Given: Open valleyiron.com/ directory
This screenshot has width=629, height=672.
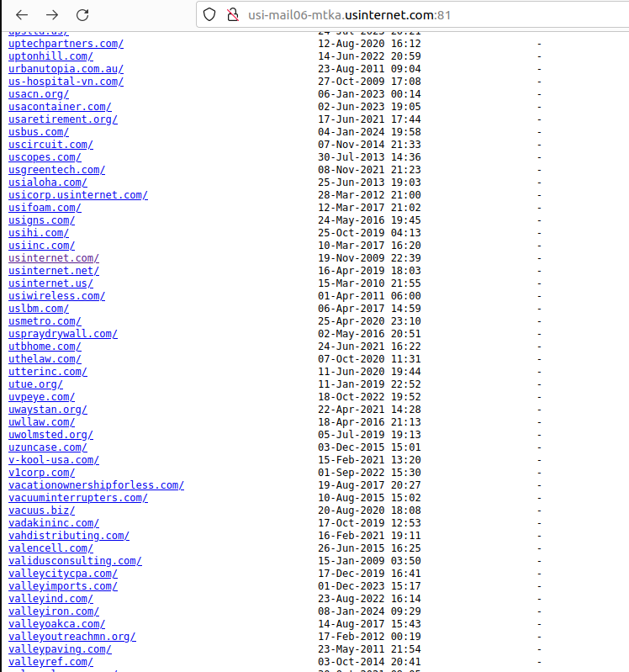Looking at the screenshot, I should pos(54,611).
